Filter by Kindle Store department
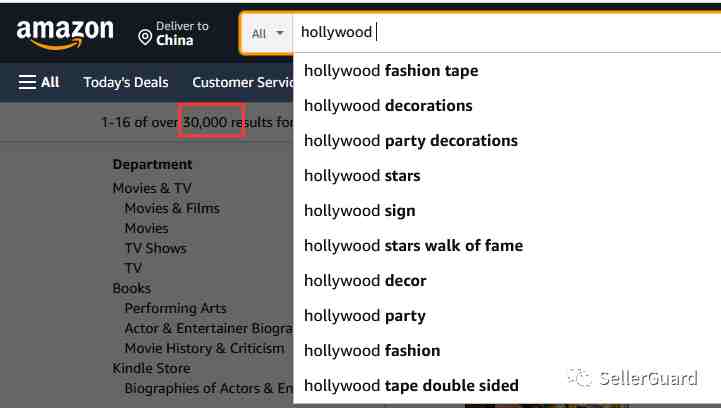 151,368
